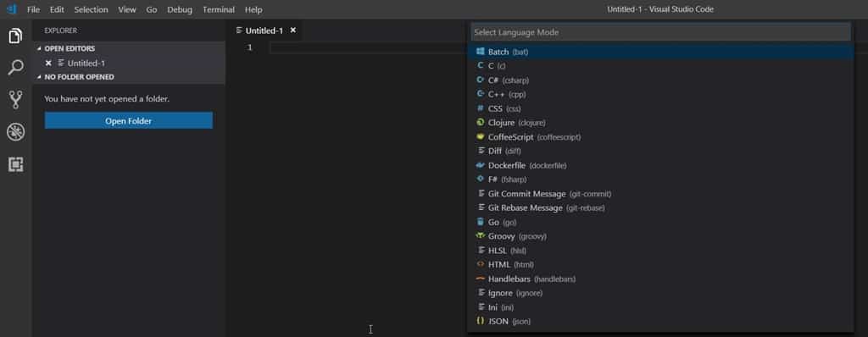Choose C# (csharp) from the list

[x=659, y=80]
